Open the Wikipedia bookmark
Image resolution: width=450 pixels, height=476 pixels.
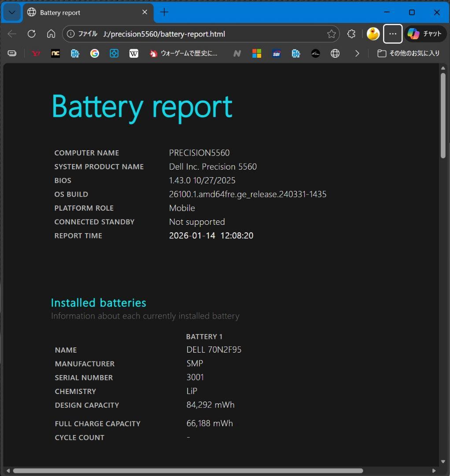[134, 53]
